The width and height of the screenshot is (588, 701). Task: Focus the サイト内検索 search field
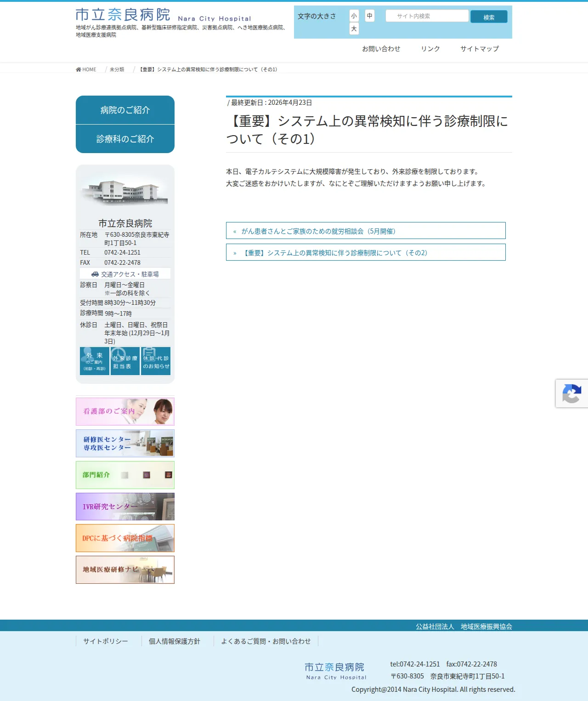point(427,16)
